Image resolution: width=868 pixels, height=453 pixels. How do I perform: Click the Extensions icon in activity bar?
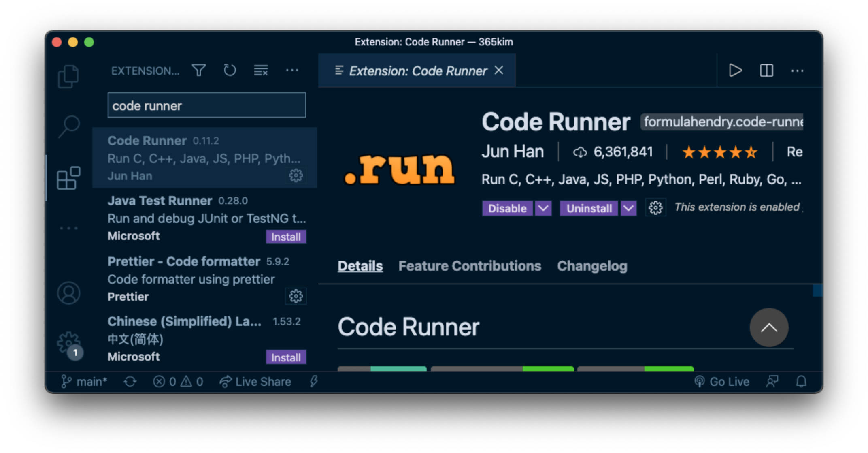pos(68,178)
